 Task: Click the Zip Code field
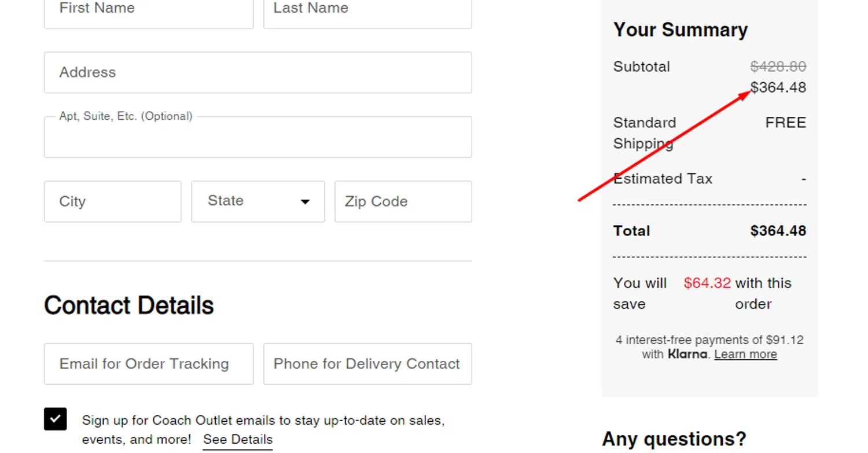click(x=403, y=201)
